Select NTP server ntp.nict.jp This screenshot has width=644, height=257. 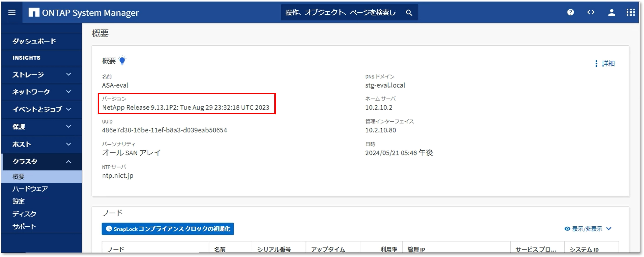[117, 175]
